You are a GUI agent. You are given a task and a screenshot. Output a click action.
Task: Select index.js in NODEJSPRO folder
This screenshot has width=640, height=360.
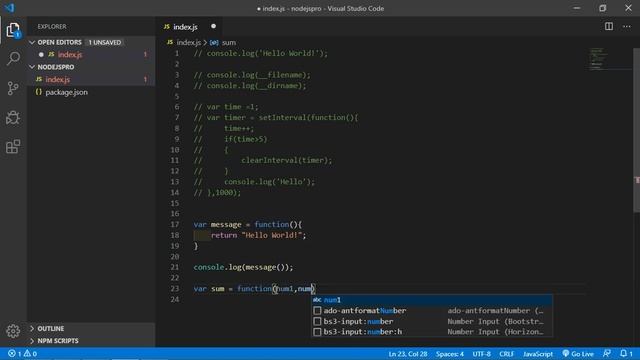(x=91, y=79)
